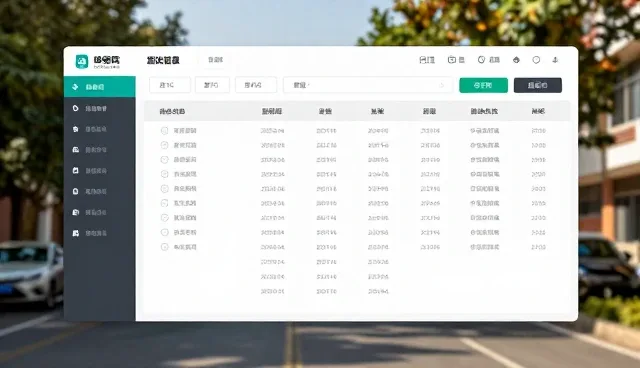Open the highlighted teal sidebar item
Image resolution: width=640 pixels, height=368 pixels.
click(x=100, y=86)
